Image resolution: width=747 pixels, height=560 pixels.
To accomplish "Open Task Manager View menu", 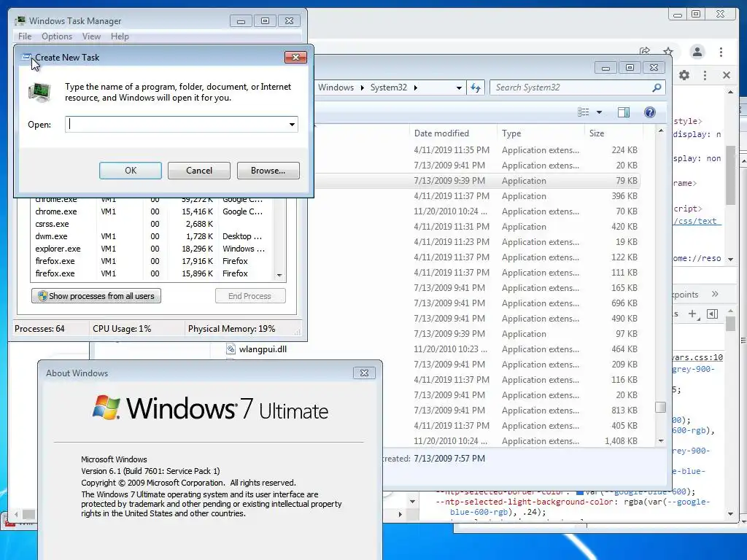I will 91,36.
